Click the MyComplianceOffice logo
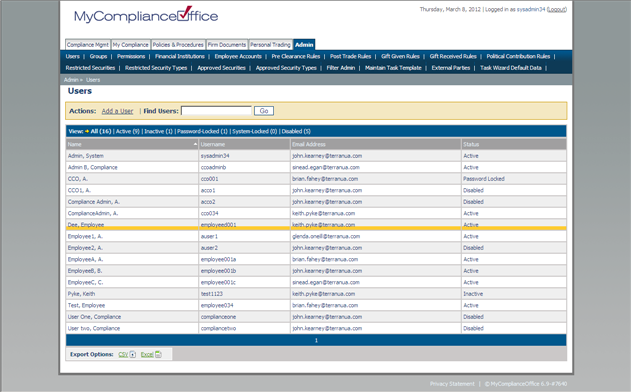The height and width of the screenshot is (392, 631). (x=146, y=15)
